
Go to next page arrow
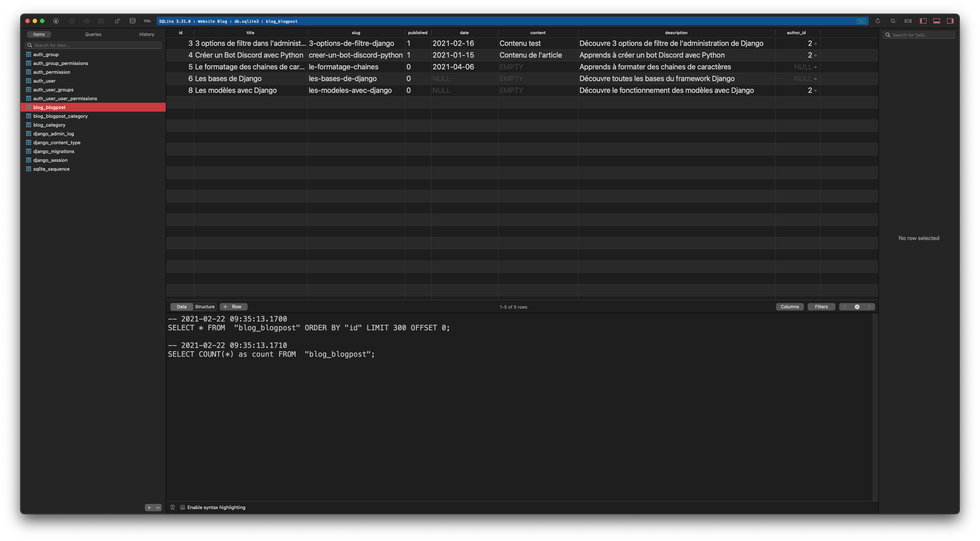coord(869,307)
